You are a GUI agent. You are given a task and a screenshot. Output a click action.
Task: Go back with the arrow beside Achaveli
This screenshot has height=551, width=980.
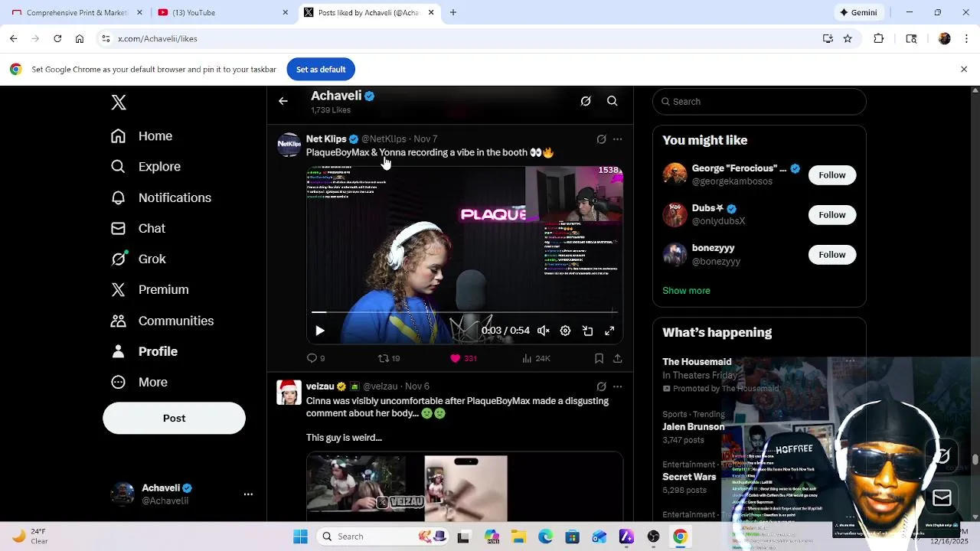(283, 101)
